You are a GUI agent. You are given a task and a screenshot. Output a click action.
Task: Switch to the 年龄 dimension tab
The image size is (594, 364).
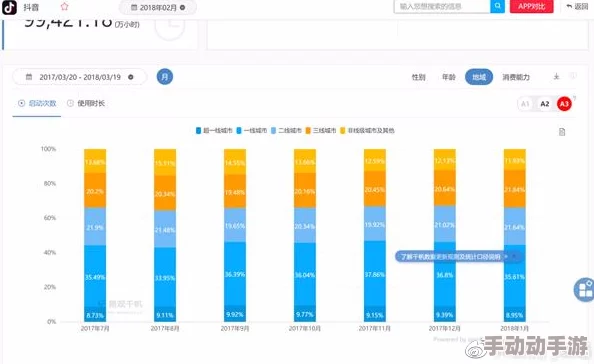coord(449,77)
